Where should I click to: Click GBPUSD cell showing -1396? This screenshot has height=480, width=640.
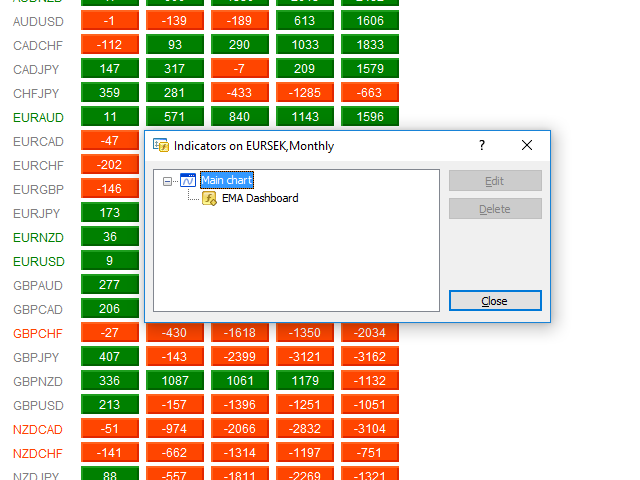click(240, 405)
